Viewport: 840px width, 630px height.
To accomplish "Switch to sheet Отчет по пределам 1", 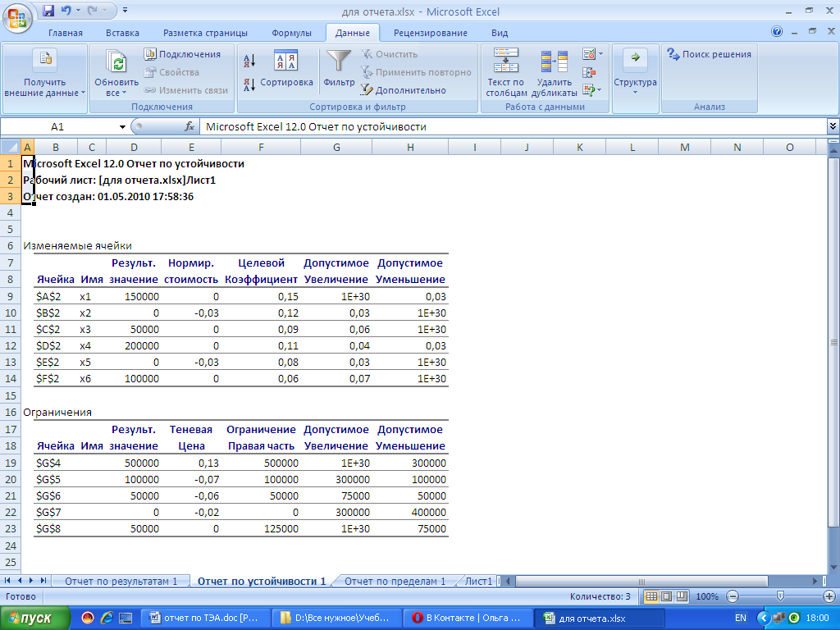I will [x=395, y=582].
